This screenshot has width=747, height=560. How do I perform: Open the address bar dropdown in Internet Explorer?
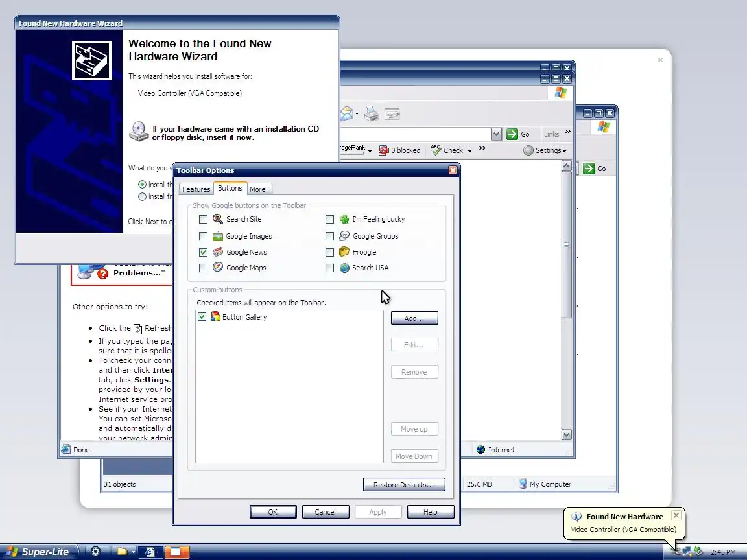(x=496, y=134)
